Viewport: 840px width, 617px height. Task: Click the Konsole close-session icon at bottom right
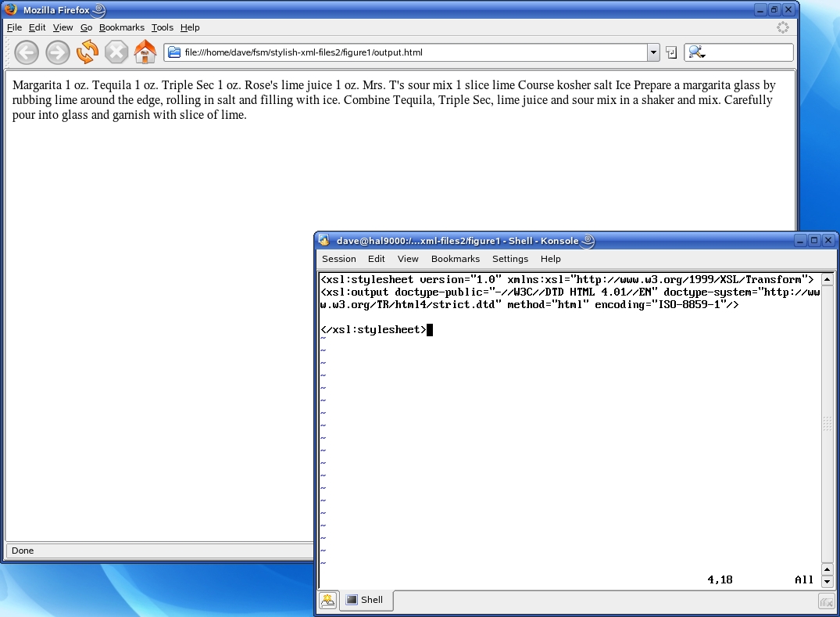827,602
